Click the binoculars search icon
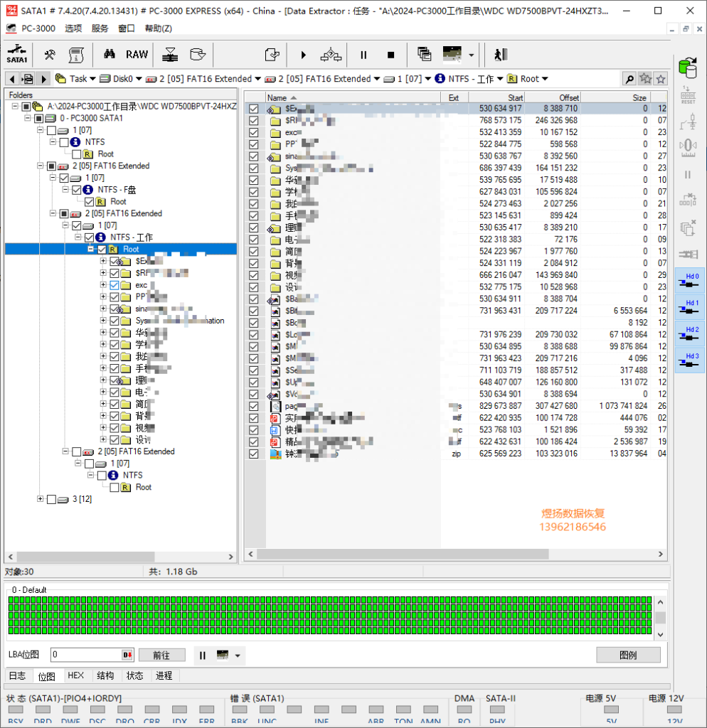The height and width of the screenshot is (728, 707). [x=110, y=54]
